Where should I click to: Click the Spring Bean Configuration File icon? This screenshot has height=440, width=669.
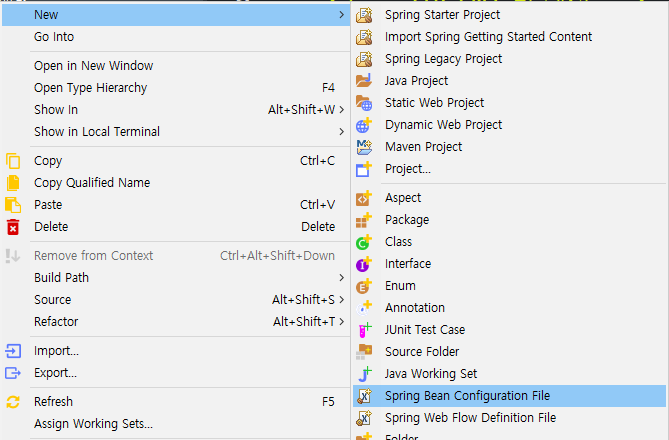pyautogui.click(x=364, y=396)
